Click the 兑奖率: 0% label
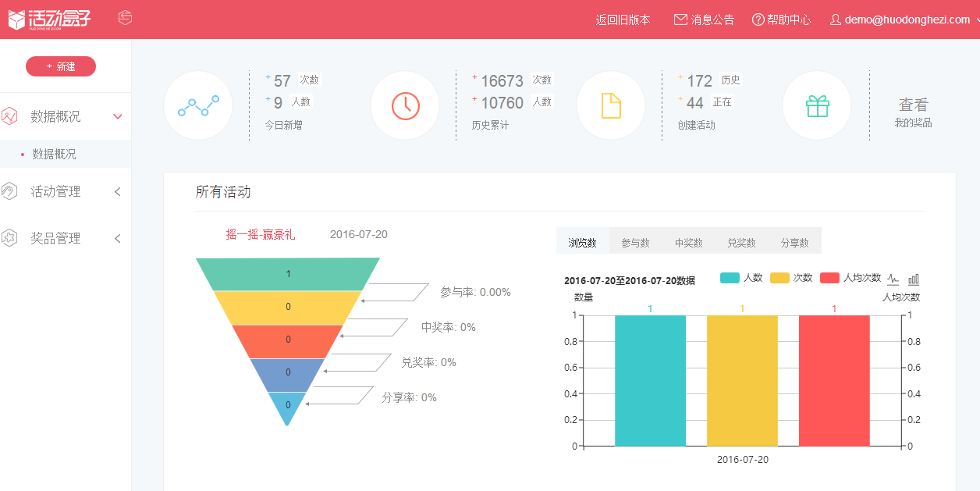 [x=429, y=362]
